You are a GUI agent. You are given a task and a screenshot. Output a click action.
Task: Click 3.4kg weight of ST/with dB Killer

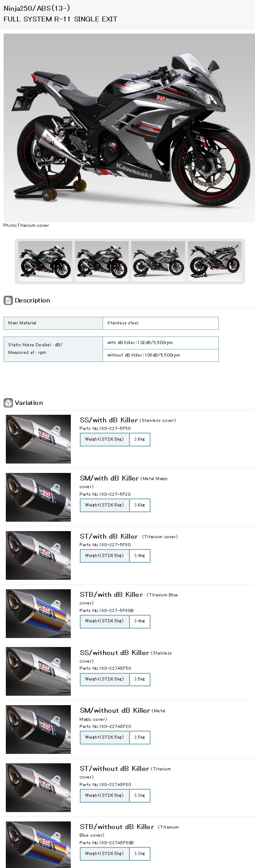[140, 556]
